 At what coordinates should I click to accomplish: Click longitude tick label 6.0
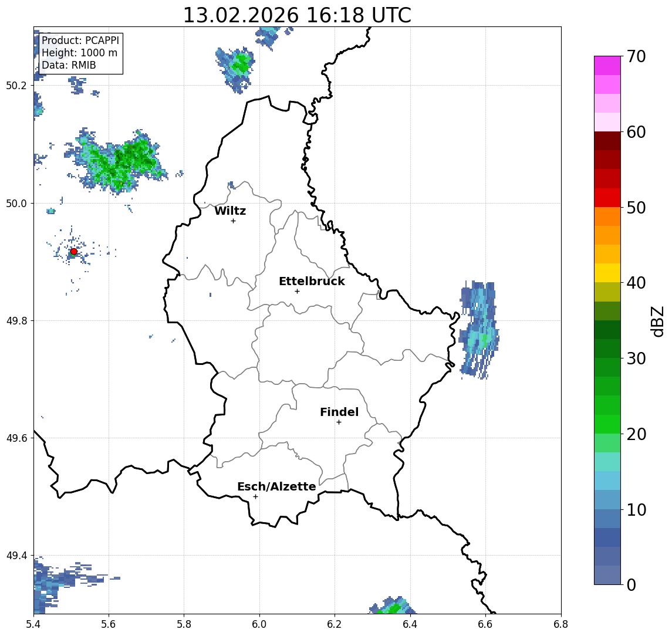pos(259,624)
